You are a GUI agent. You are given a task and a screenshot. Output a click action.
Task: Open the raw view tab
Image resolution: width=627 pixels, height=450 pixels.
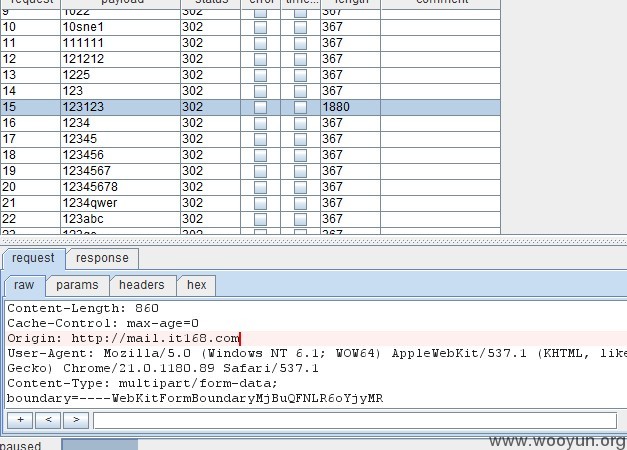click(x=24, y=285)
